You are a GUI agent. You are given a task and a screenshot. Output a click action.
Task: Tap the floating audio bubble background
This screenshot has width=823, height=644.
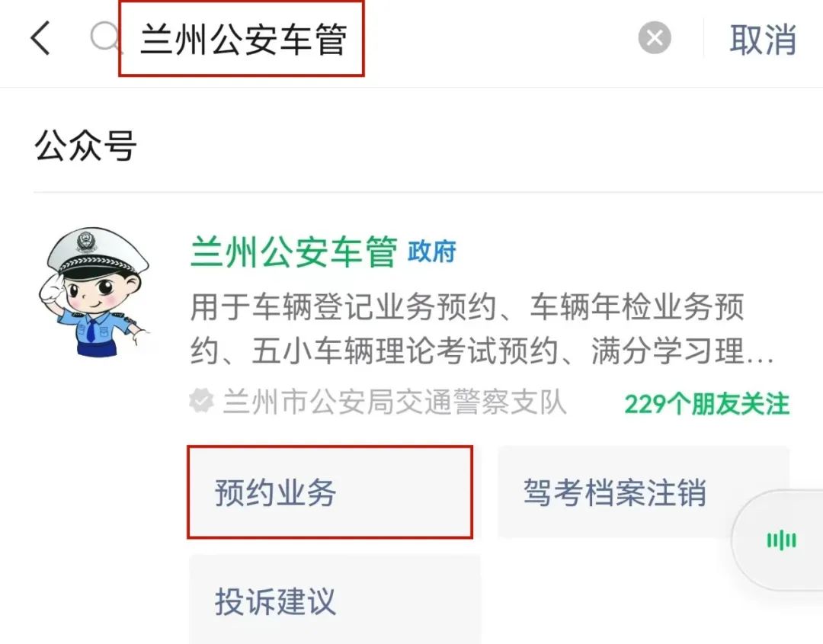778,540
